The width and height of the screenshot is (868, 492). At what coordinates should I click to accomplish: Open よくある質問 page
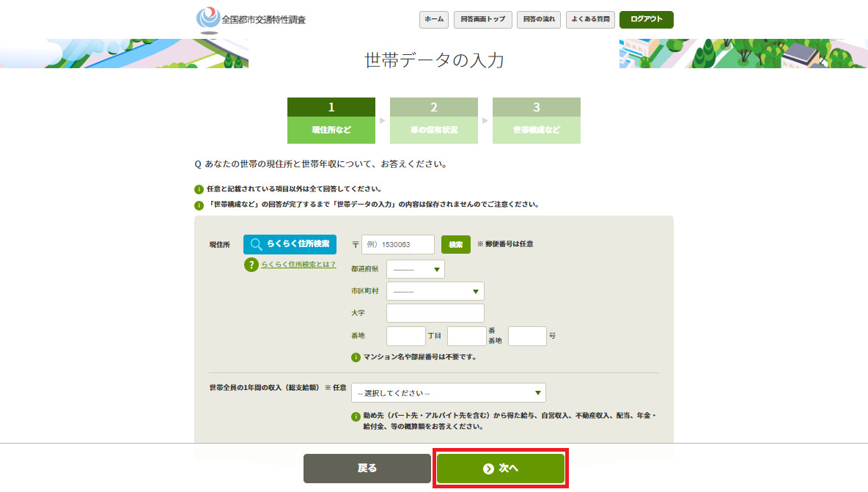(x=590, y=20)
